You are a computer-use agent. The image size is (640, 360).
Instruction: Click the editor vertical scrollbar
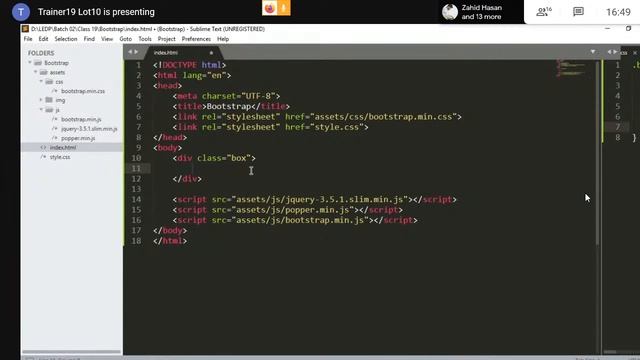(598, 153)
